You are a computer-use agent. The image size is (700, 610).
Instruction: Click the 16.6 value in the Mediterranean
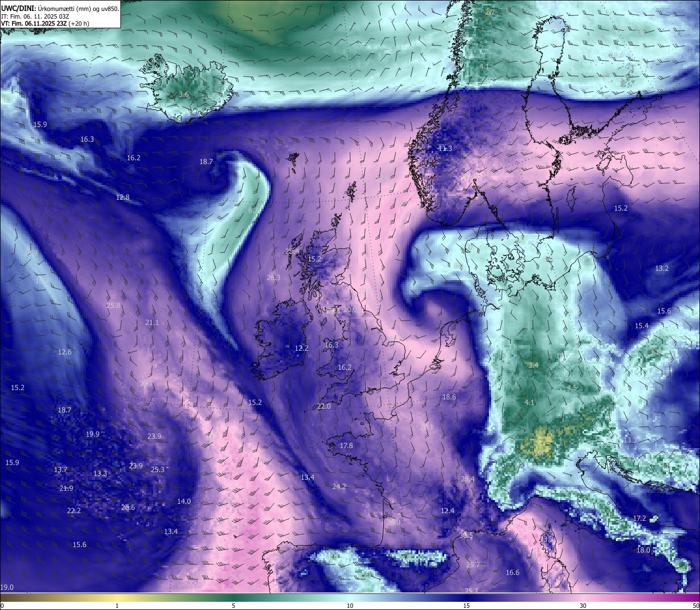tap(512, 573)
